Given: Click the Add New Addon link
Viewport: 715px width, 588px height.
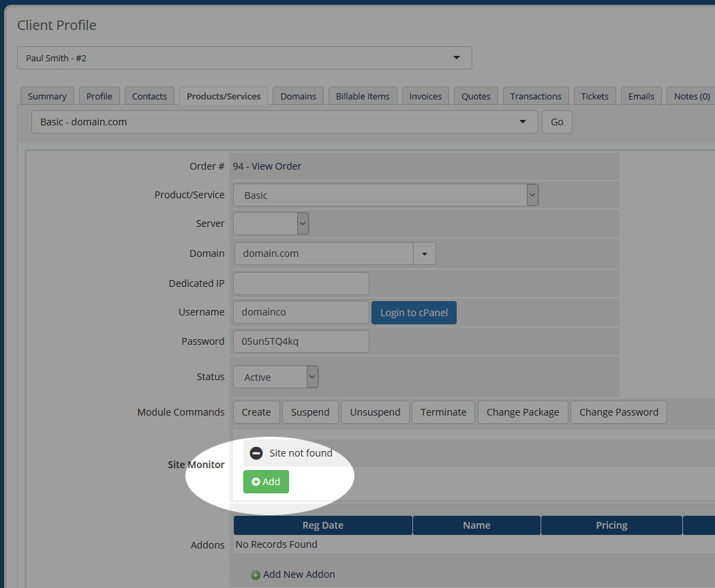Looking at the screenshot, I should pos(298,574).
